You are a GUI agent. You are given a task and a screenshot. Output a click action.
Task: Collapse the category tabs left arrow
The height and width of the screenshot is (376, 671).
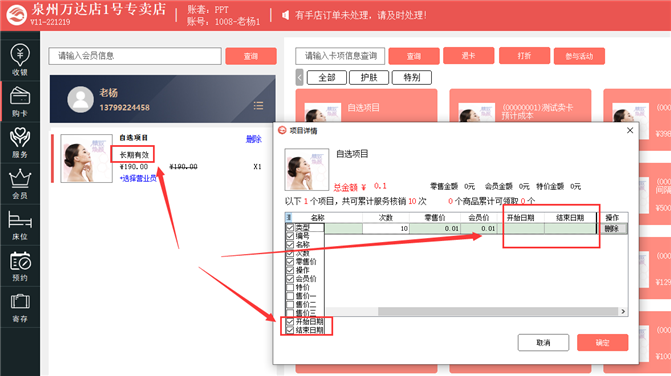coord(300,78)
